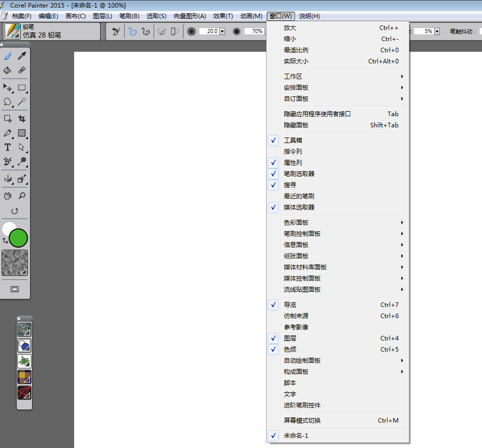Open the weave selector in media bar
This screenshot has height=448, width=482.
24,377
